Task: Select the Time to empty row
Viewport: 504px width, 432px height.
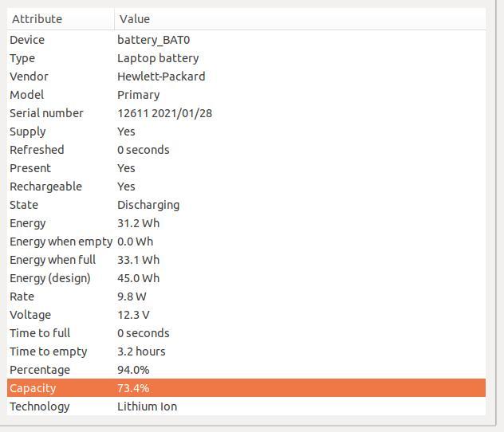Action: point(246,351)
